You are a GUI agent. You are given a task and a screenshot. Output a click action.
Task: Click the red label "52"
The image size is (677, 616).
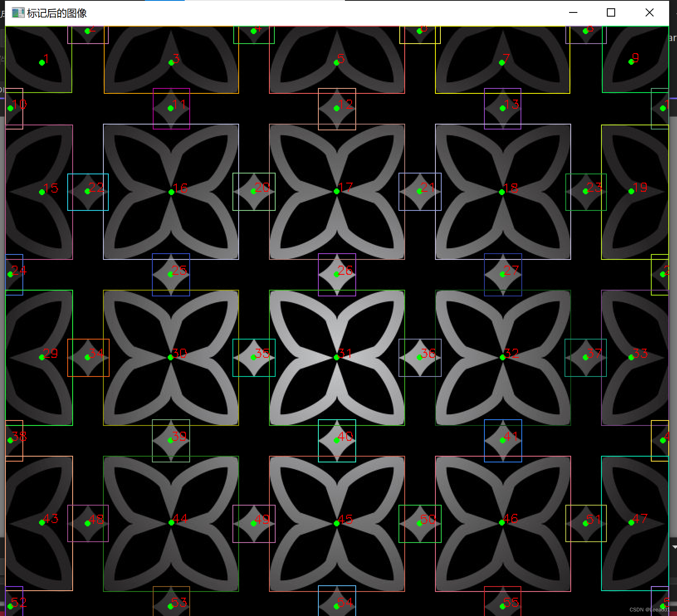coord(19,602)
